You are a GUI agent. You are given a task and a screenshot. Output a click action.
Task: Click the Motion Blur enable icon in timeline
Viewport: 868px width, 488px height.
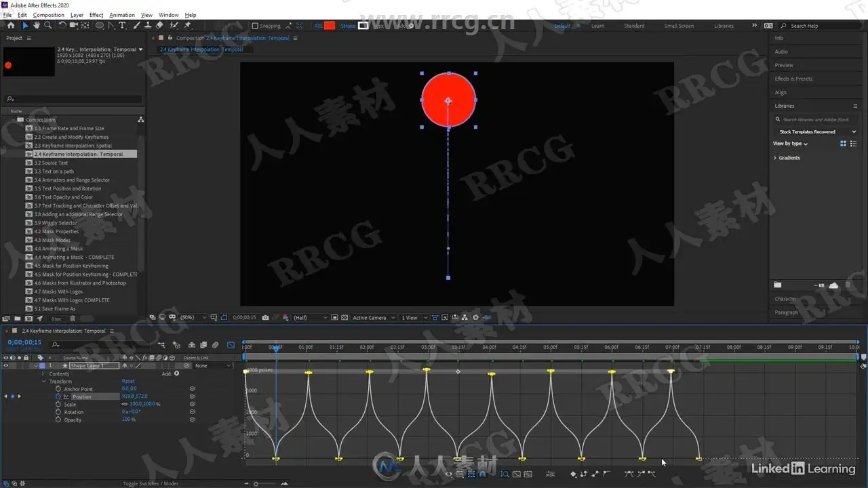coord(215,344)
